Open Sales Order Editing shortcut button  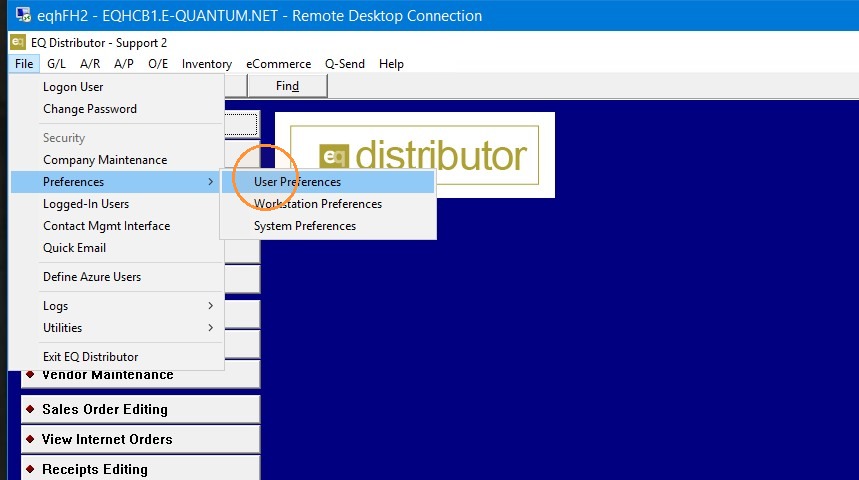click(x=140, y=409)
